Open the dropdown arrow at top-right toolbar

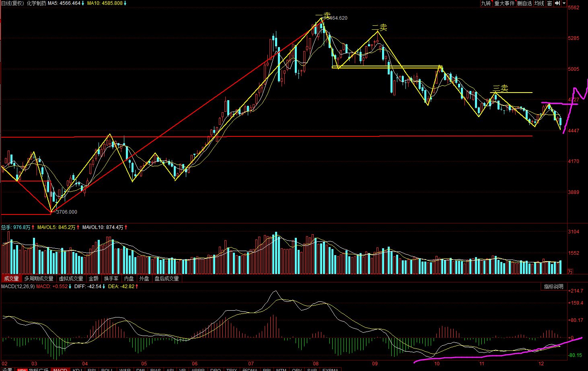click(x=564, y=3)
